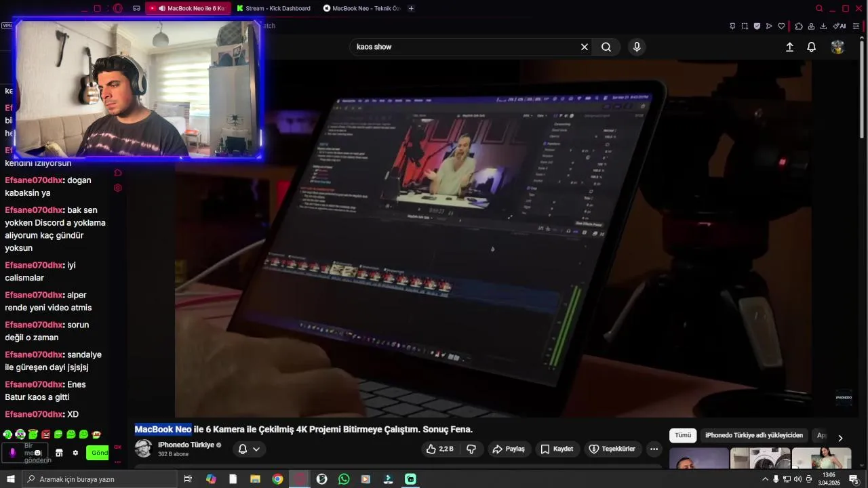
Task: Select 'iPhonedo Türkiye adlı yükleyiciden' chip
Action: 754,435
